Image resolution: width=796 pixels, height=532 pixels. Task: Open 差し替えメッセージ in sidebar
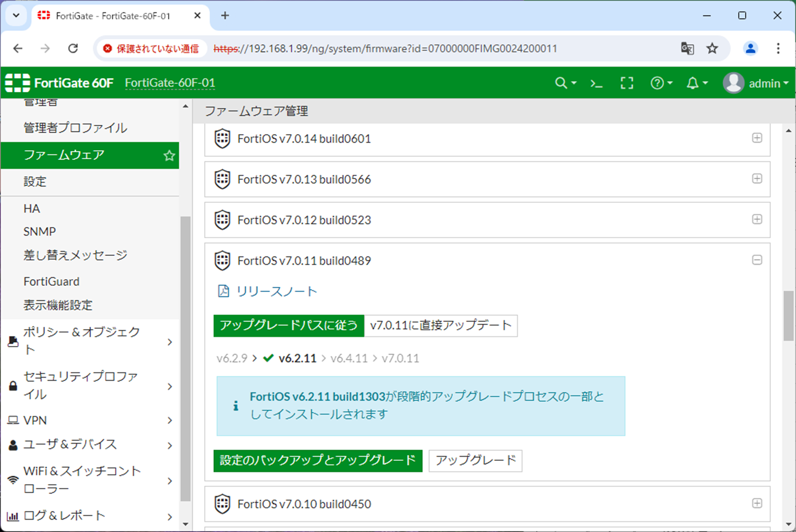75,255
